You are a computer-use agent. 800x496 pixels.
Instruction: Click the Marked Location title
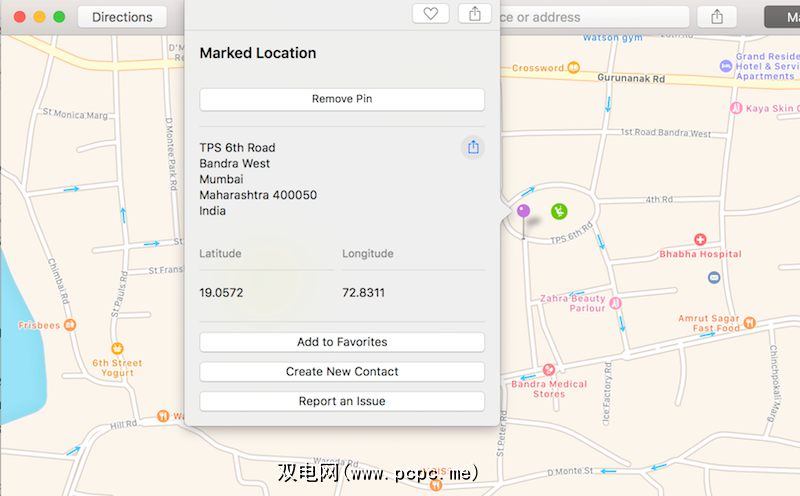click(x=258, y=53)
